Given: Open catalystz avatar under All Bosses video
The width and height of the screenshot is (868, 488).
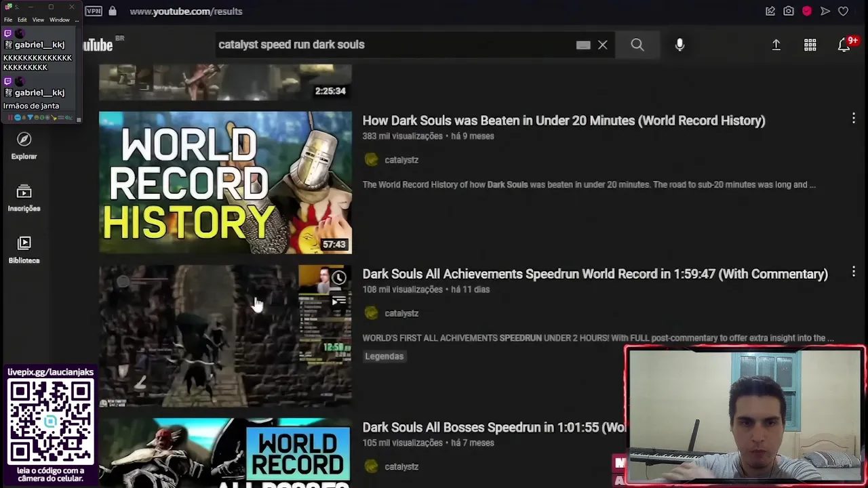Looking at the screenshot, I should coord(371,466).
